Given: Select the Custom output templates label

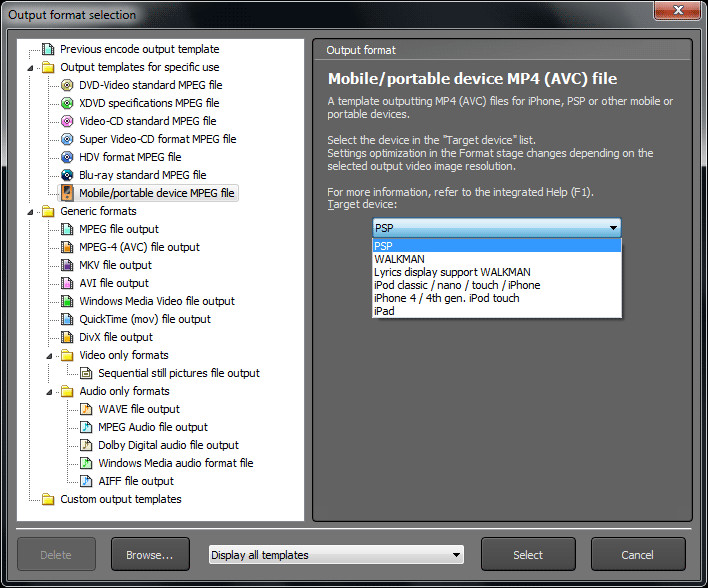Looking at the screenshot, I should [x=121, y=499].
